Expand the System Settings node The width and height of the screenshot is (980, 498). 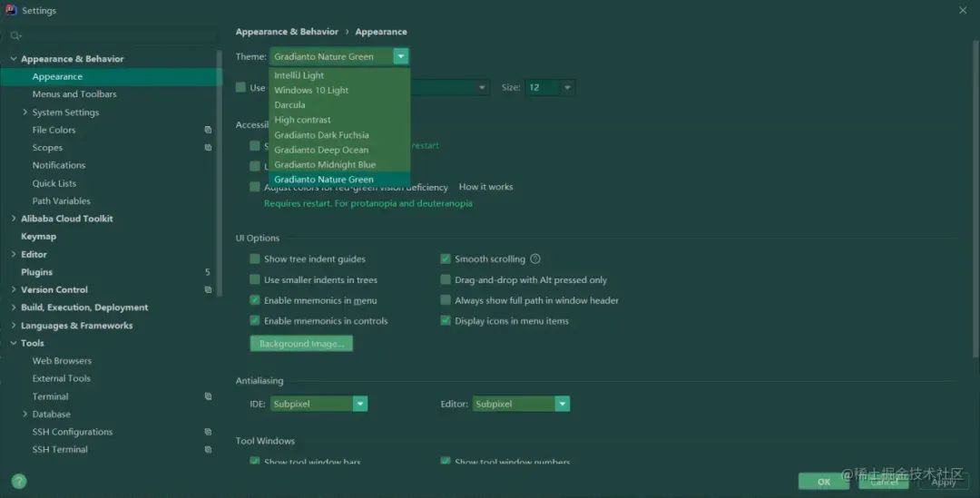[25, 112]
